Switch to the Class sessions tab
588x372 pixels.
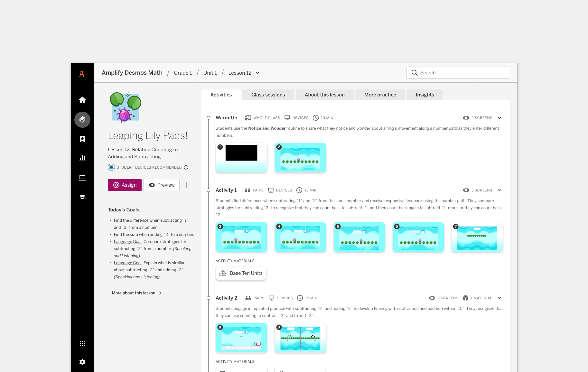(268, 95)
